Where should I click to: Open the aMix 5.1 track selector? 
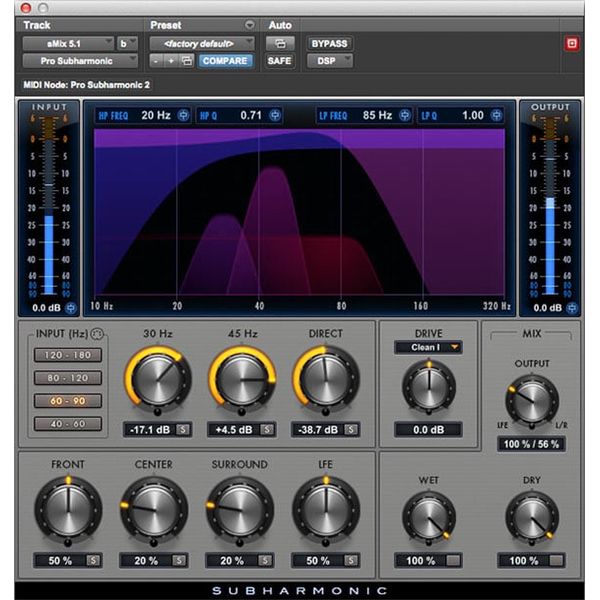68,44
